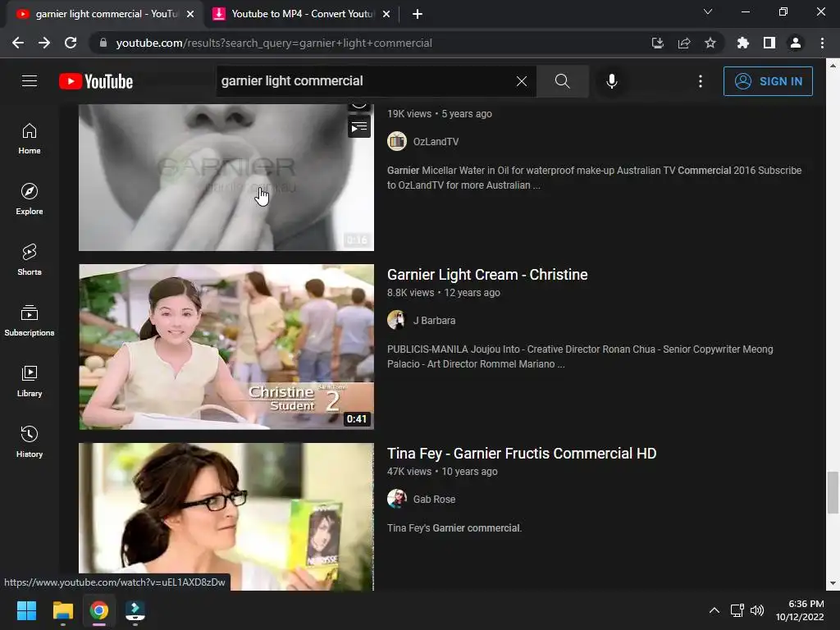Go forward in browser
This screenshot has width=840, height=630.
point(44,43)
